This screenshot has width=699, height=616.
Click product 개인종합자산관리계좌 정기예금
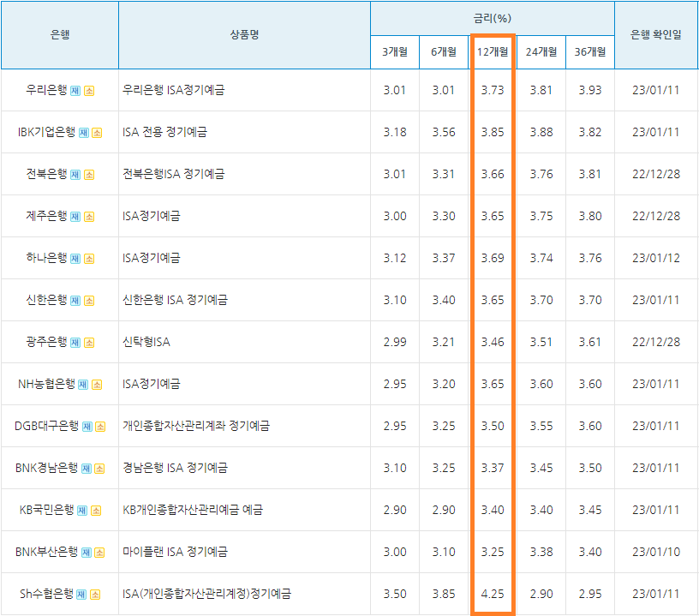point(196,426)
